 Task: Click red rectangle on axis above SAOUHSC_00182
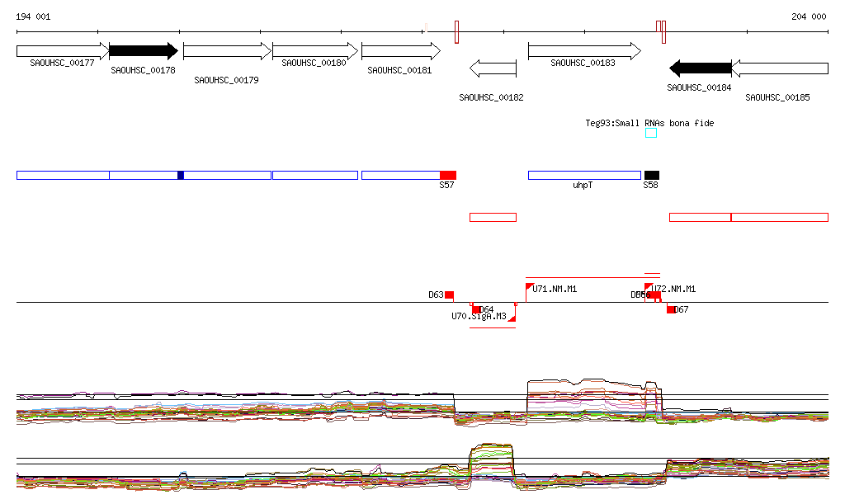(456, 32)
